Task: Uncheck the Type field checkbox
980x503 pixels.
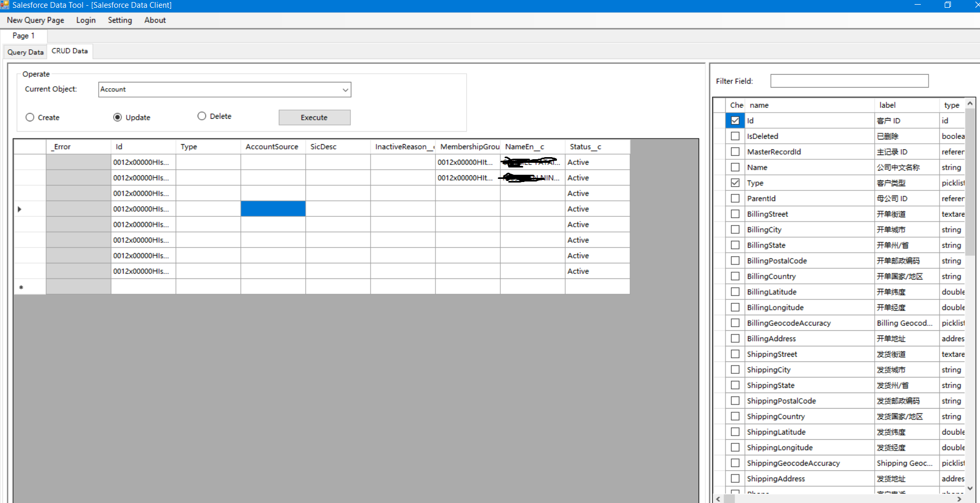Action: 734,183
